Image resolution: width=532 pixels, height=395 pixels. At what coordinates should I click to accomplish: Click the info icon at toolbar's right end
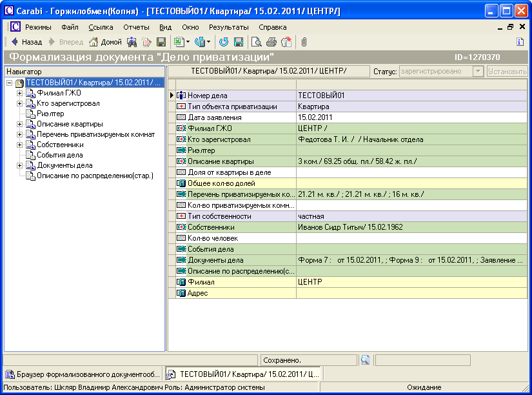tap(520, 42)
